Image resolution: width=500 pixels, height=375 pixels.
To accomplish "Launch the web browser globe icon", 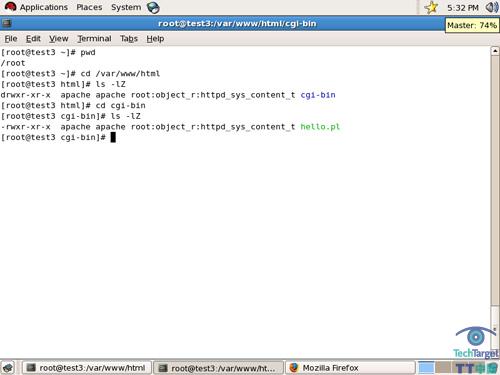I will pos(153,7).
